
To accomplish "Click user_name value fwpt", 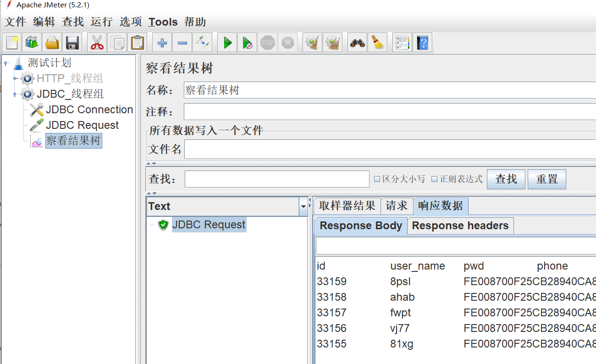I will [x=401, y=313].
